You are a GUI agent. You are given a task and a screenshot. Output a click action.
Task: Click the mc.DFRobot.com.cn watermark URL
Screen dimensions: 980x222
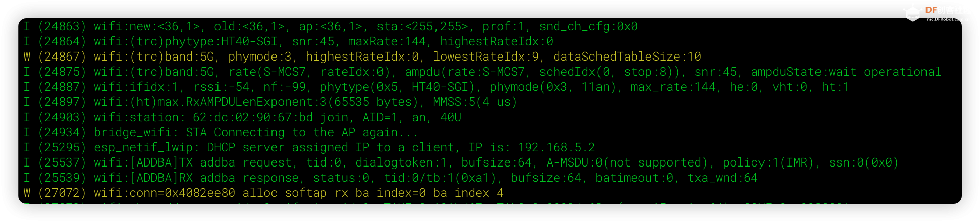click(x=948, y=19)
